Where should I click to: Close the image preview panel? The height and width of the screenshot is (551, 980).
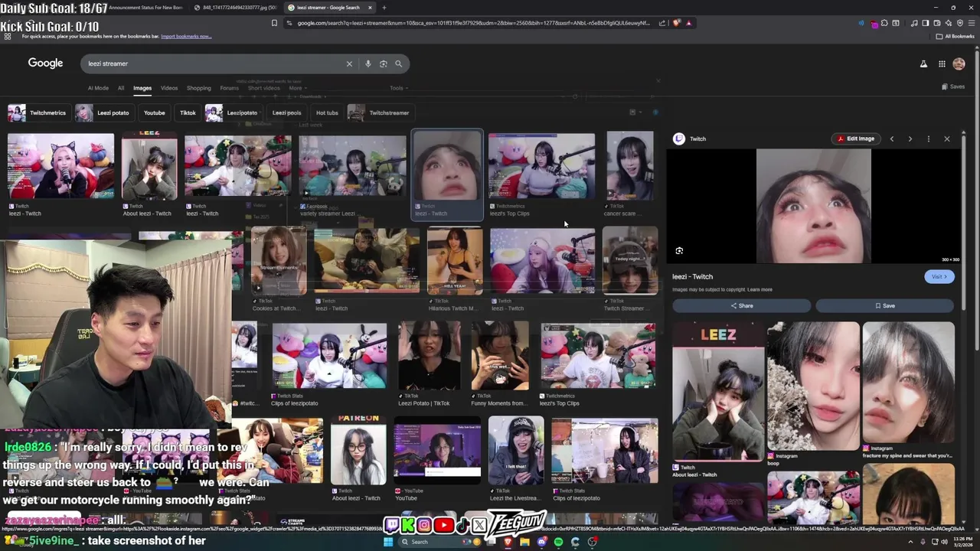pyautogui.click(x=947, y=139)
